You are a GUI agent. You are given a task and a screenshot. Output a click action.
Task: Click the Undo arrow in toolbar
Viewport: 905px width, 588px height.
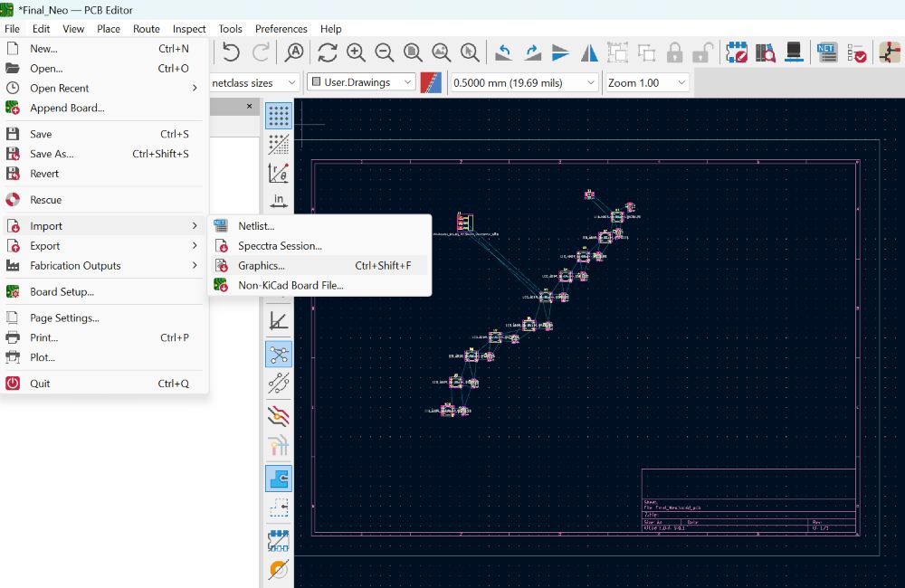click(x=231, y=53)
